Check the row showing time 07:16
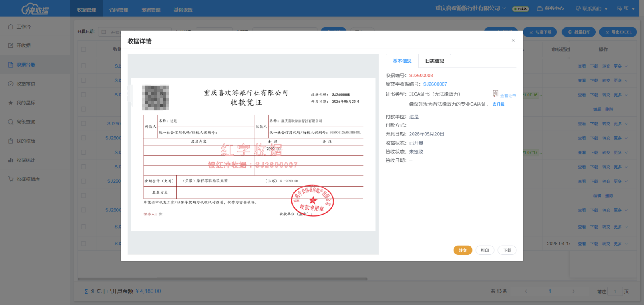Screen dimensions: 644x305 point(83,95)
